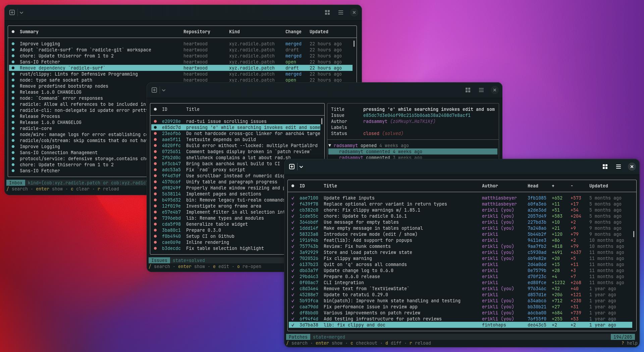Click 'r reload' in the Inbox status bar
The width and height of the screenshot is (644, 352).
(108, 189)
